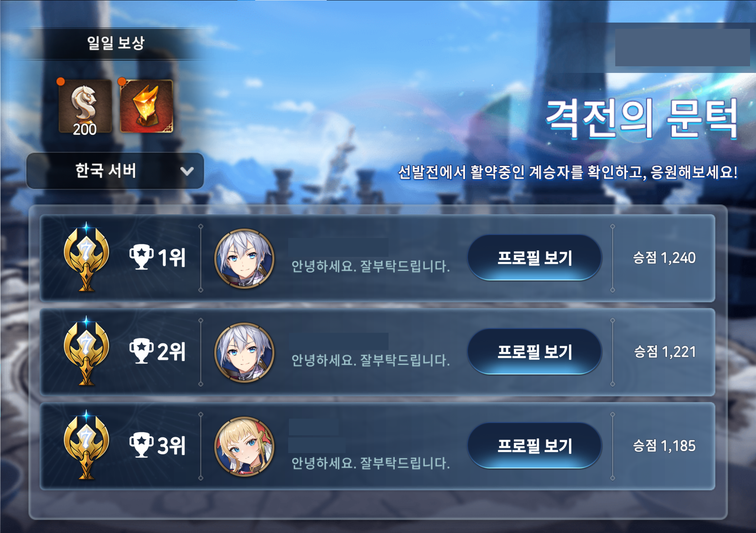Image resolution: width=756 pixels, height=533 pixels.
Task: Click 프로필 보기 for the 2위 player
Action: (534, 352)
